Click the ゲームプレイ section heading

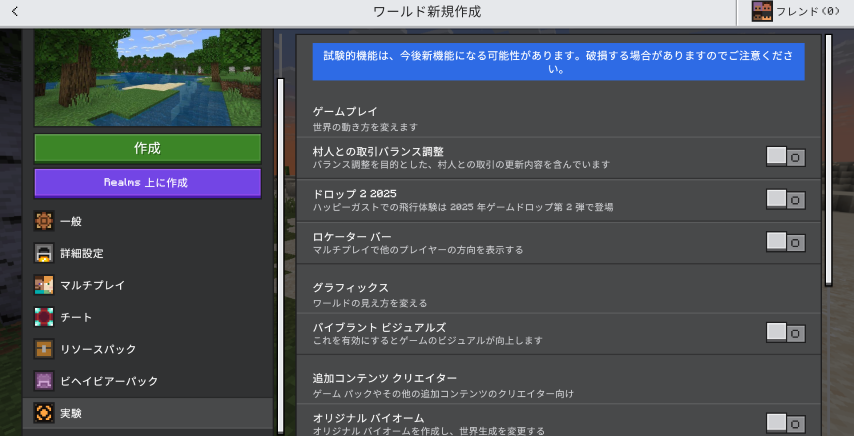pos(345,112)
